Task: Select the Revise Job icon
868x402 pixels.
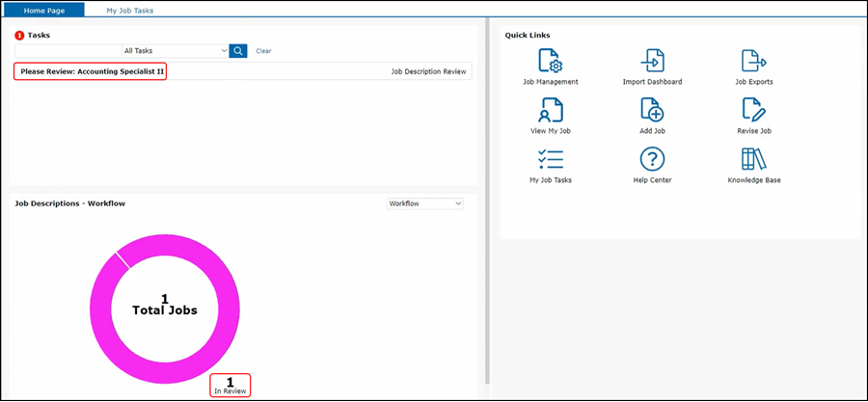Action: pos(753,110)
